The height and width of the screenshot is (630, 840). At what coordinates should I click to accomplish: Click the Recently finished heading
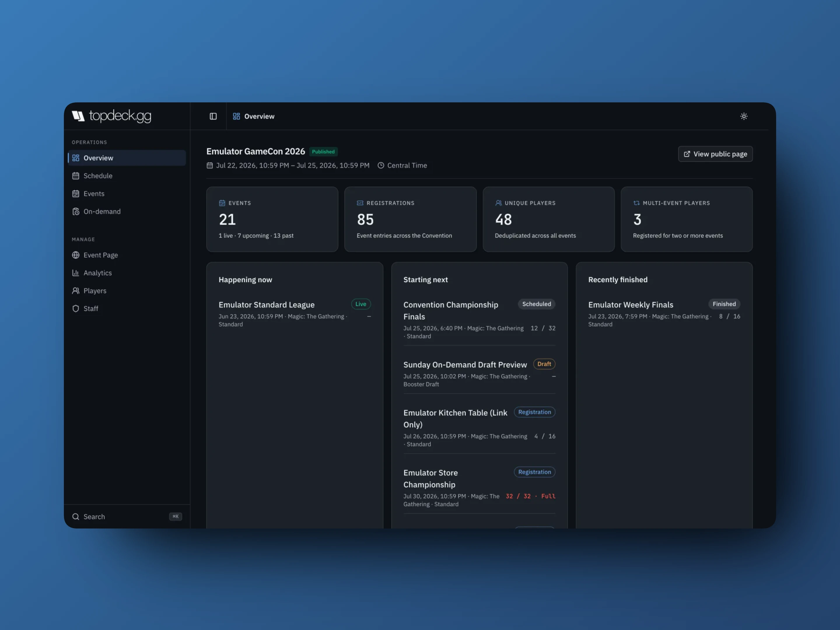(x=618, y=280)
